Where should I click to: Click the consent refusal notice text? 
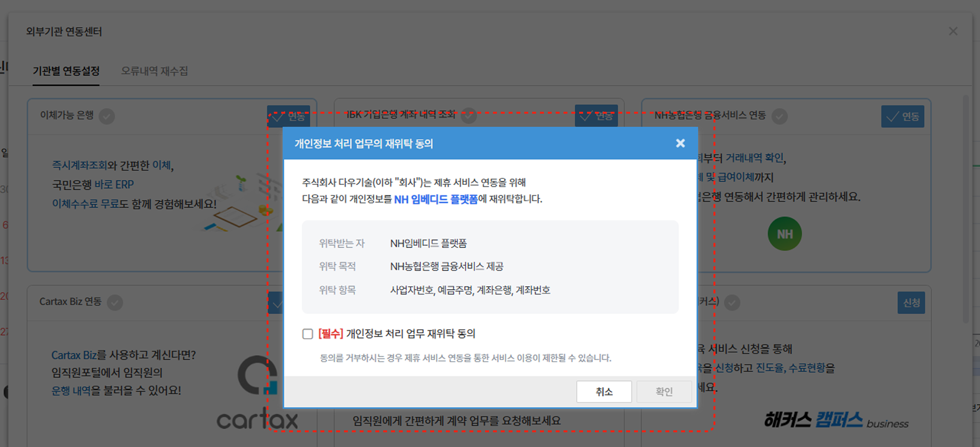(x=465, y=358)
